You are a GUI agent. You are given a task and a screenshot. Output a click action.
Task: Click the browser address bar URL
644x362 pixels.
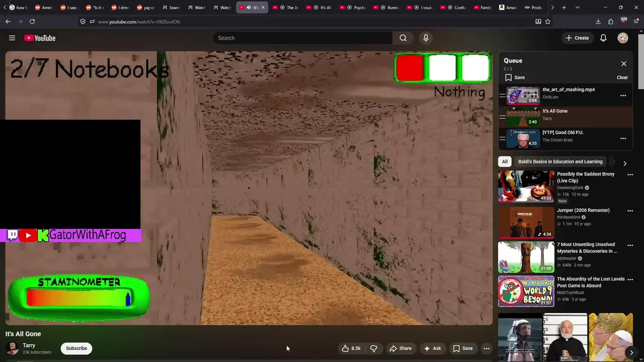coord(139,22)
